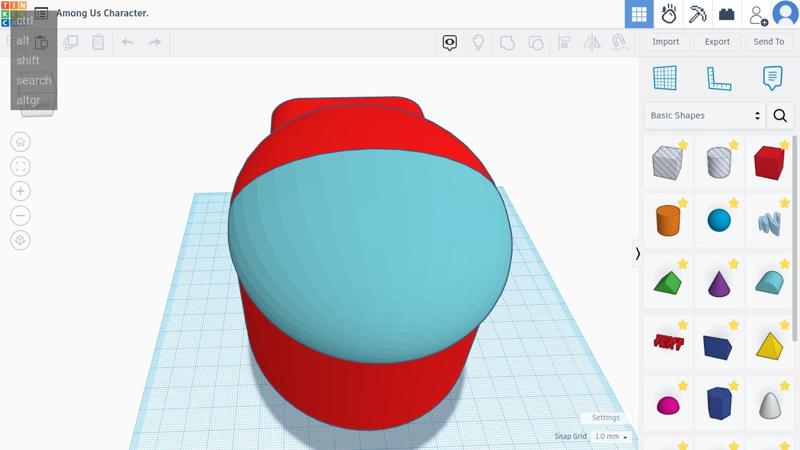Click the Export button
Image resolution: width=800 pixels, height=450 pixels.
tap(717, 42)
